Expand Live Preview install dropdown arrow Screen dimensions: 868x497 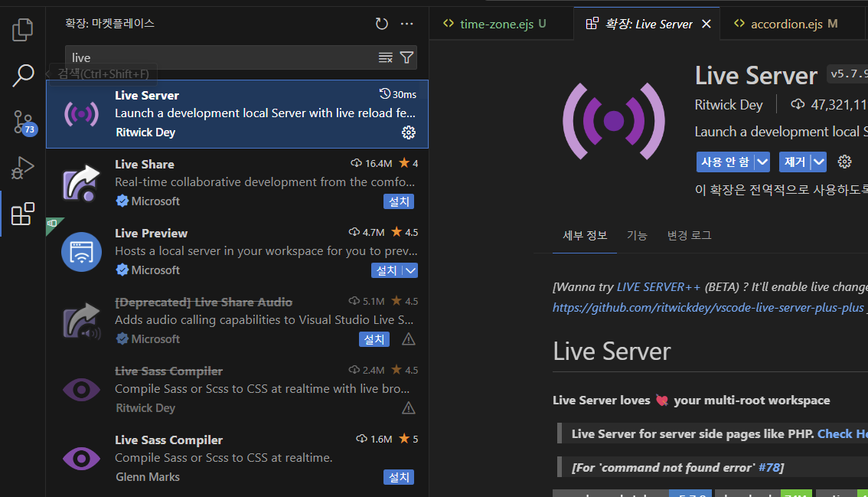coord(410,270)
